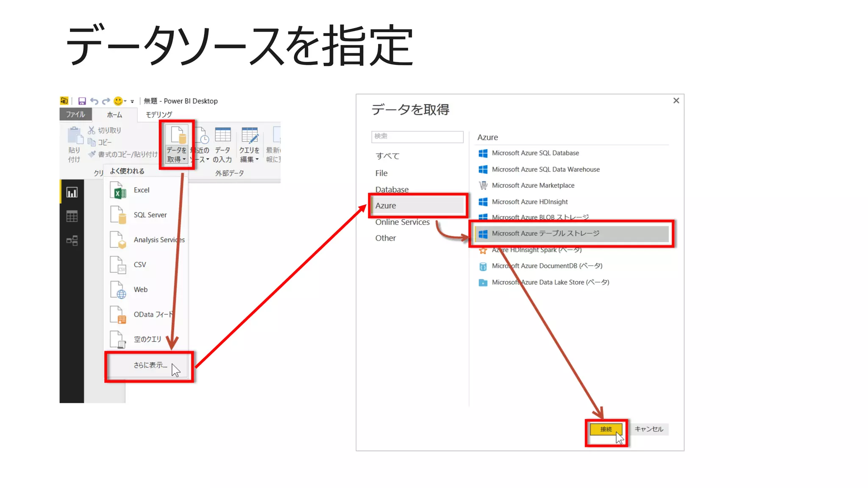Select すべて category in dialog
Image resolution: width=868 pixels, height=488 pixels.
pos(387,156)
